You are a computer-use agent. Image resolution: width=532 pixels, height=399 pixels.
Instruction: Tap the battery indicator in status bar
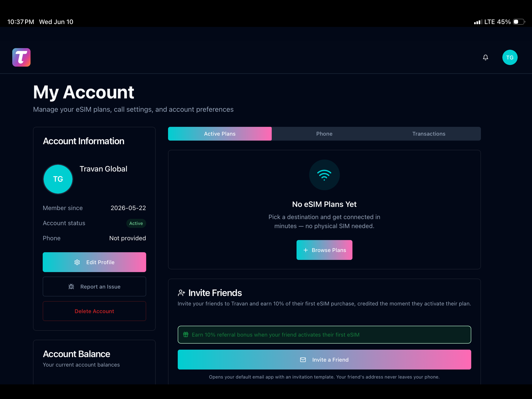coord(519,22)
